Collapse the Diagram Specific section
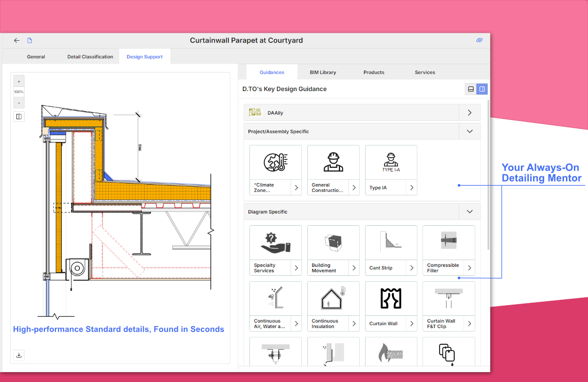Screen dimensions: 588x382 (469, 212)
